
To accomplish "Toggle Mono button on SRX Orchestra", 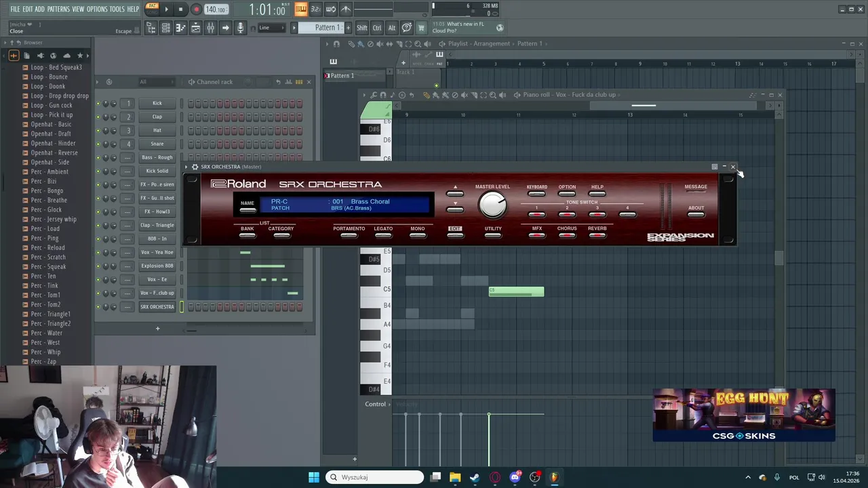I will (x=417, y=235).
